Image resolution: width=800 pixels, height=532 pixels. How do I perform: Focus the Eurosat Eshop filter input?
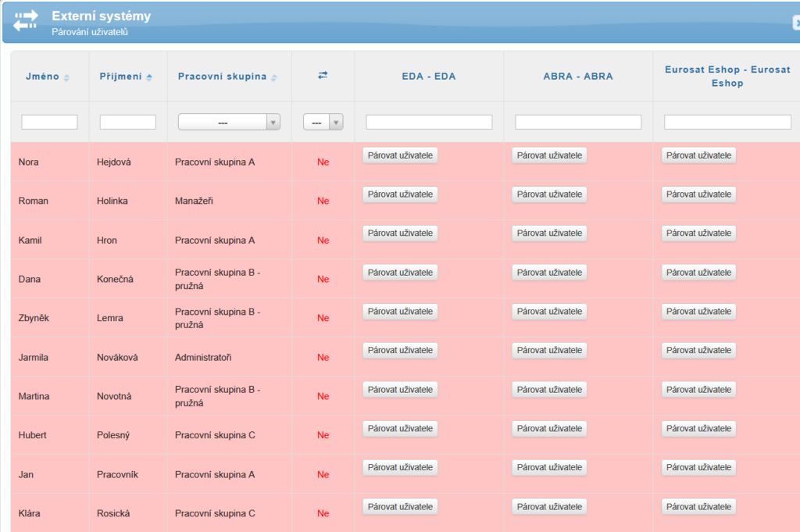pos(727,122)
